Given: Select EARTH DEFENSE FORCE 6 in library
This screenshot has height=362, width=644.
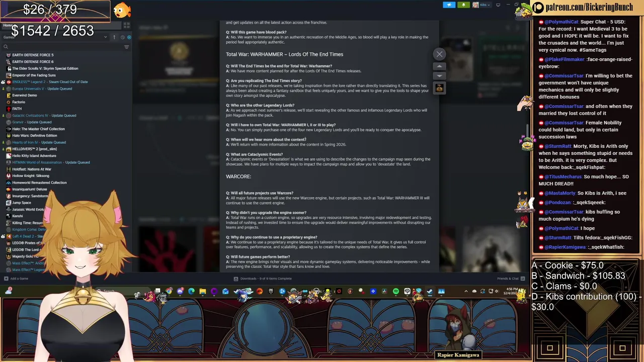Looking at the screenshot, I should [x=33, y=61].
